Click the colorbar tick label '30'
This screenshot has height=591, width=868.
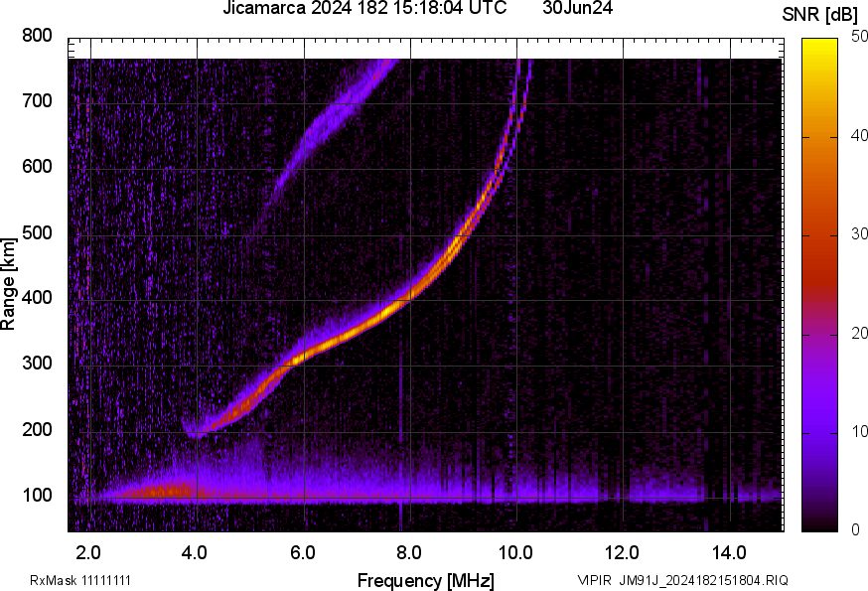(859, 234)
